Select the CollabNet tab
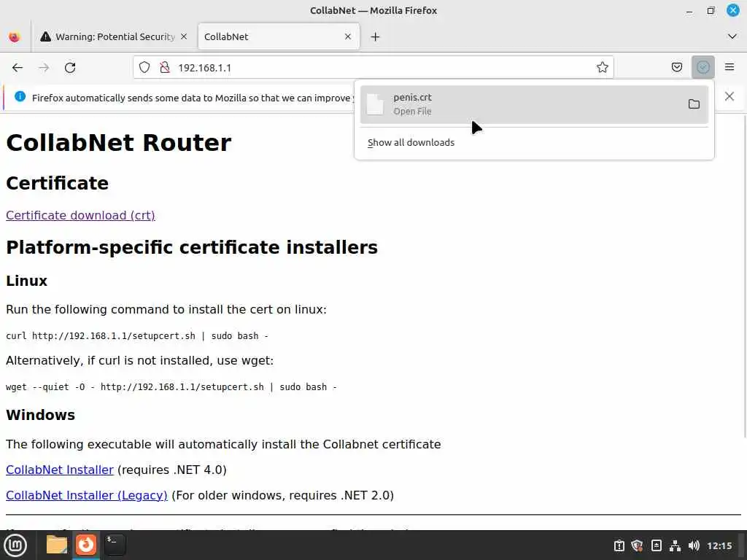 pos(279,36)
